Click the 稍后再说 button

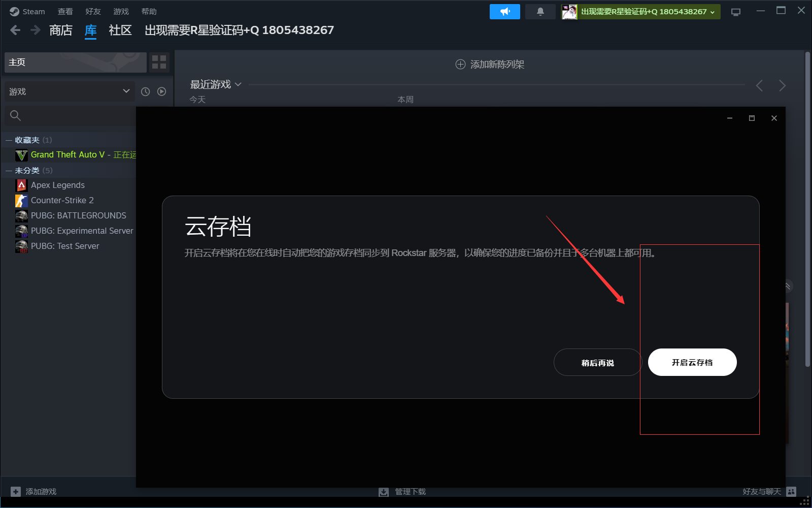(x=597, y=362)
